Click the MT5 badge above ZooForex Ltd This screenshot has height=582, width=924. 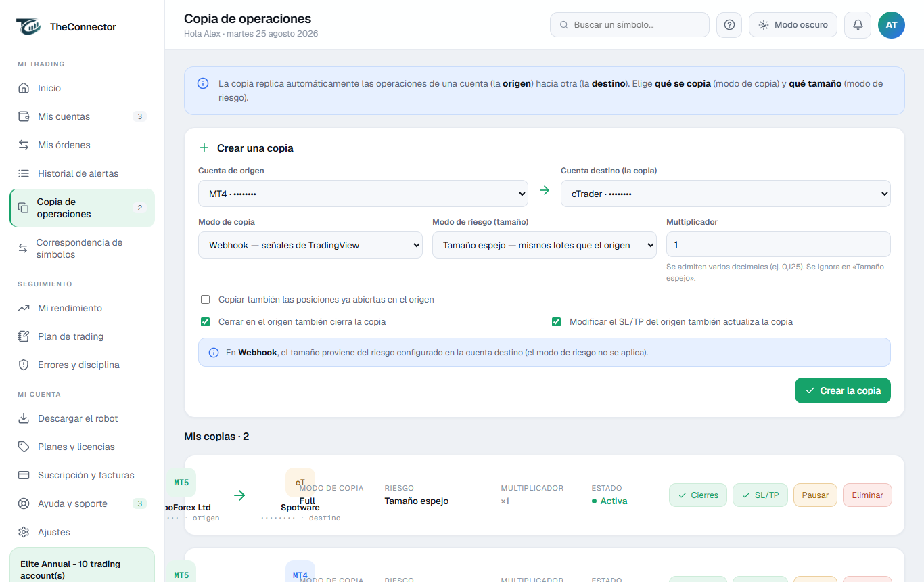(x=181, y=483)
